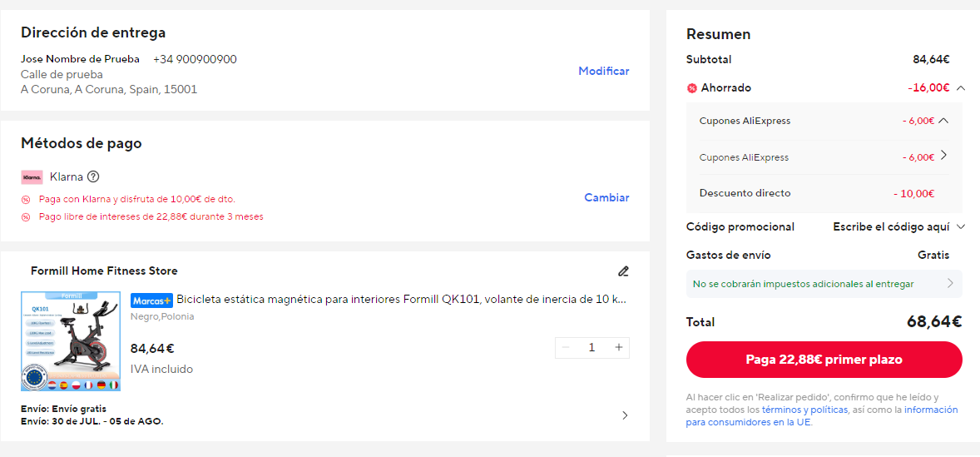
Task: Click the Marcas+ badge on product
Action: point(152,300)
